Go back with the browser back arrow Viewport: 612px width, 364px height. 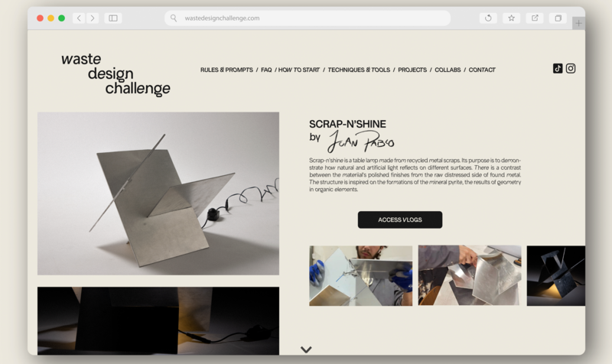coord(79,18)
